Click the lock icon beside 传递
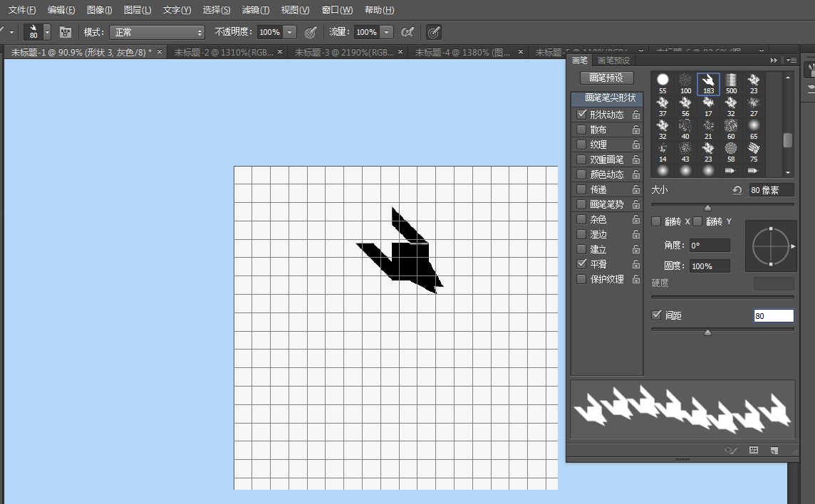The width and height of the screenshot is (815, 504). click(635, 189)
